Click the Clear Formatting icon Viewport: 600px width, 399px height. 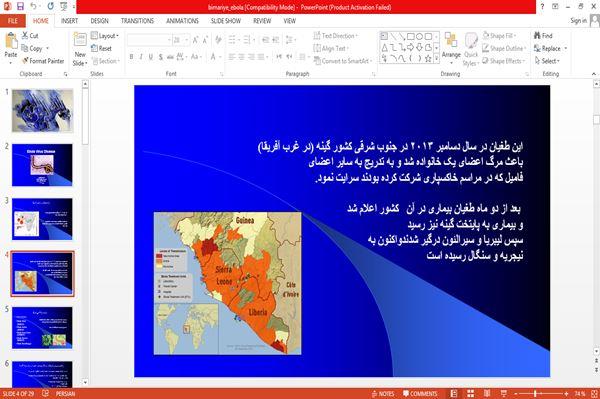[218, 40]
